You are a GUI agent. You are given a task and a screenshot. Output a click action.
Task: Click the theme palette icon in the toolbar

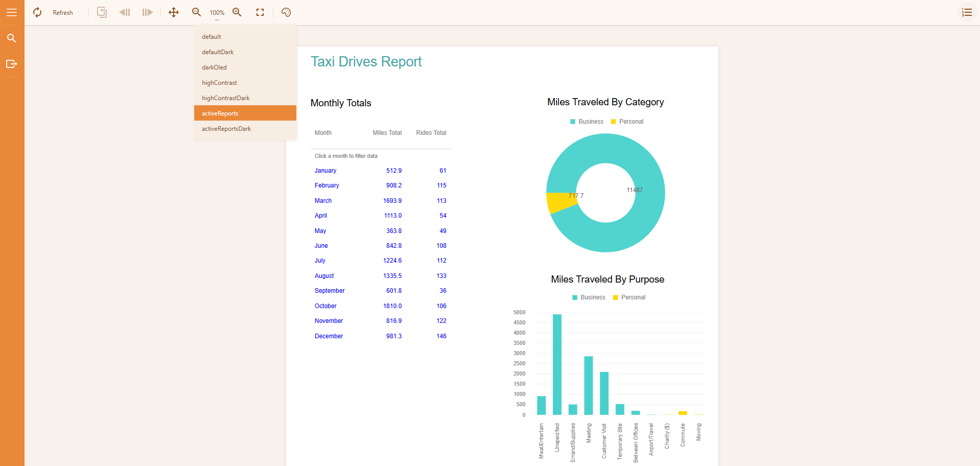pyautogui.click(x=286, y=12)
